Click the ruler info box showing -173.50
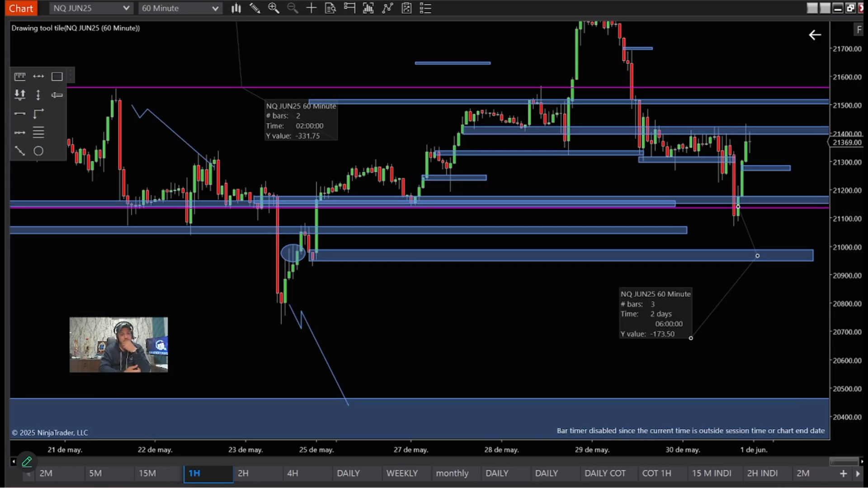The height and width of the screenshot is (488, 868). (x=656, y=314)
